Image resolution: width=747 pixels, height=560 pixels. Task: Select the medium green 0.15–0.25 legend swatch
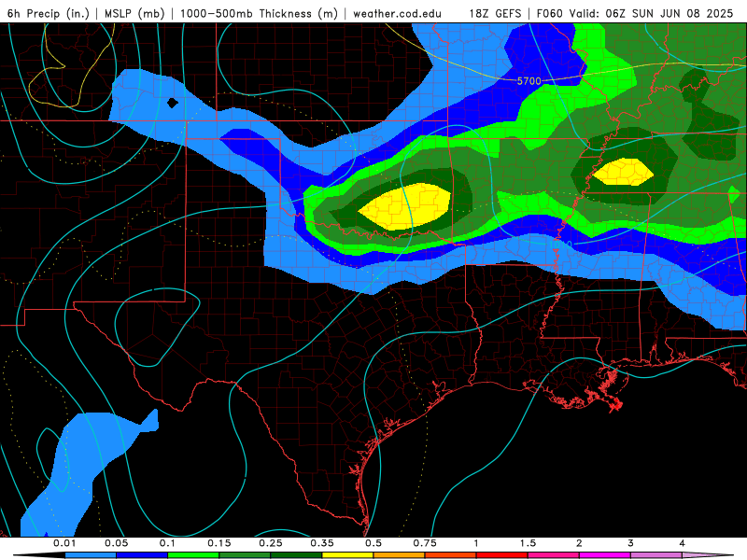[x=245, y=555]
